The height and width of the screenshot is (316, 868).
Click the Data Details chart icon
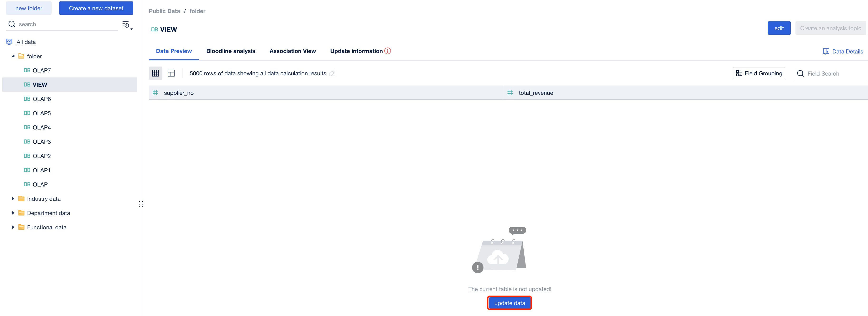(x=826, y=51)
